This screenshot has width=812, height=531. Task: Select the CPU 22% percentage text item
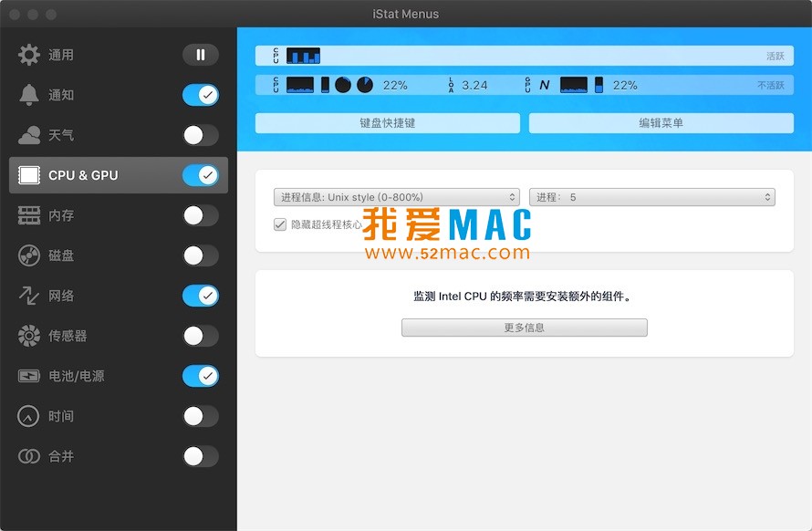(395, 85)
